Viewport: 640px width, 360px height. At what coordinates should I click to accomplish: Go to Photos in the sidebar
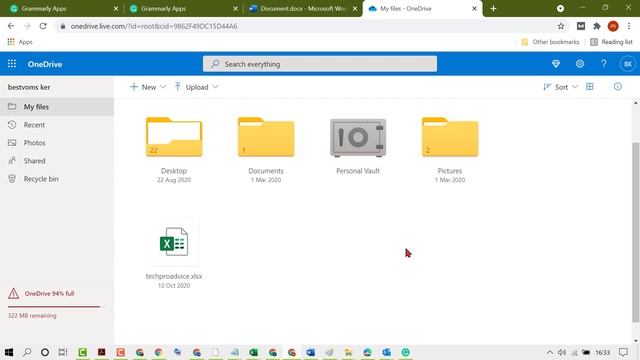(57, 143)
